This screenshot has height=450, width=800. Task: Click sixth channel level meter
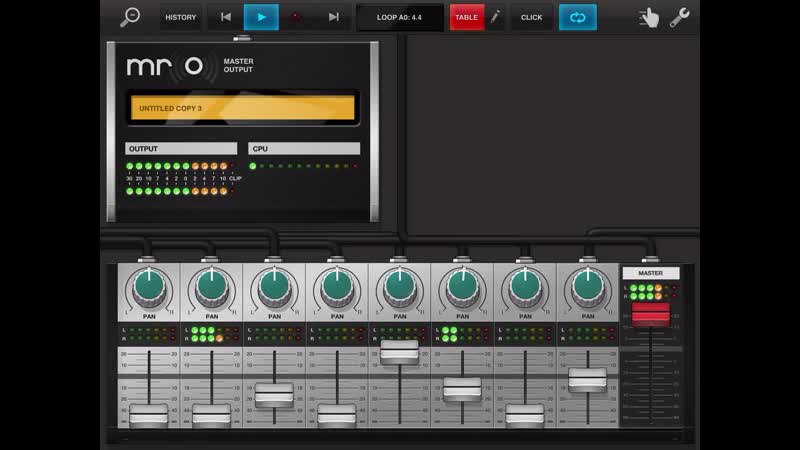tap(463, 334)
